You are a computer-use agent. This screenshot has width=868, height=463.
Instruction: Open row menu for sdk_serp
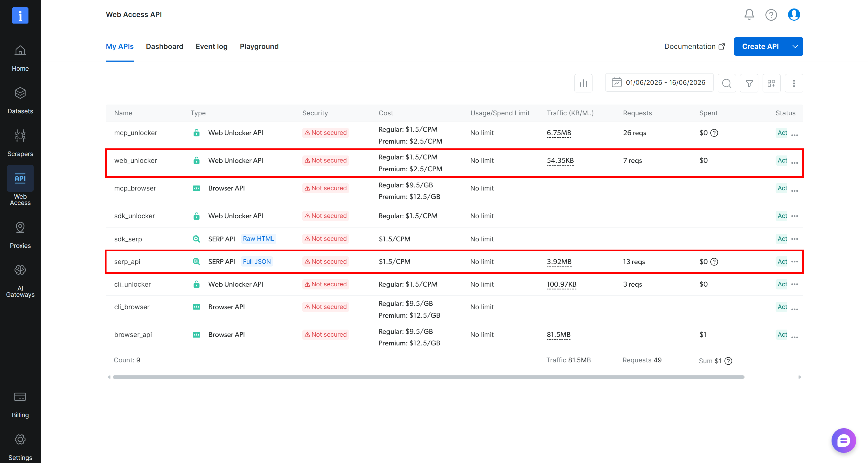point(795,239)
